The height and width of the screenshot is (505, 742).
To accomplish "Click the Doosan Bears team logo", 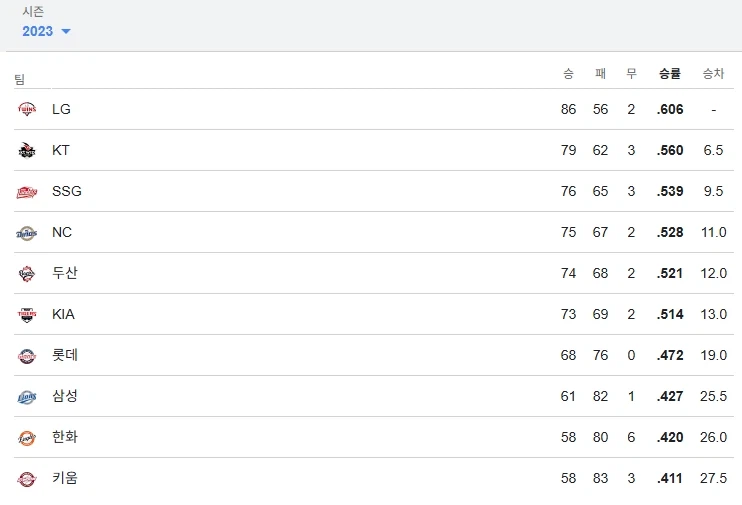I will click(26, 273).
